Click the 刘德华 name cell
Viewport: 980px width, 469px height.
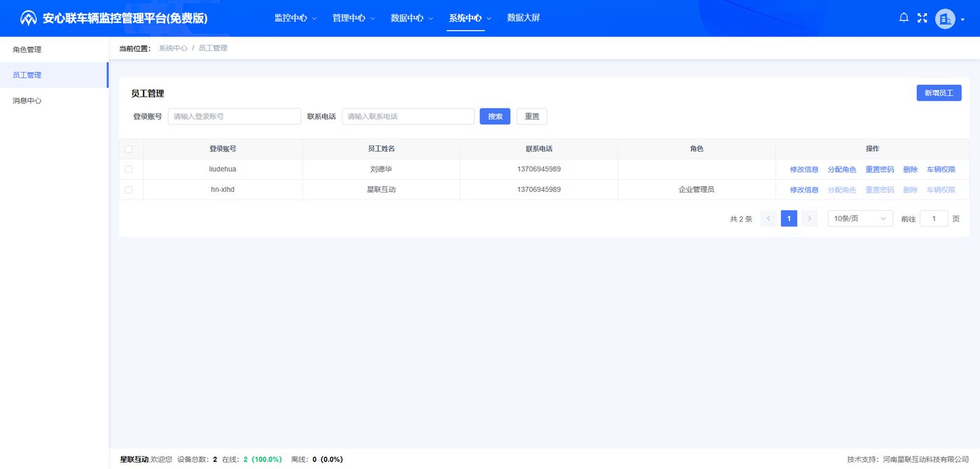(x=381, y=169)
